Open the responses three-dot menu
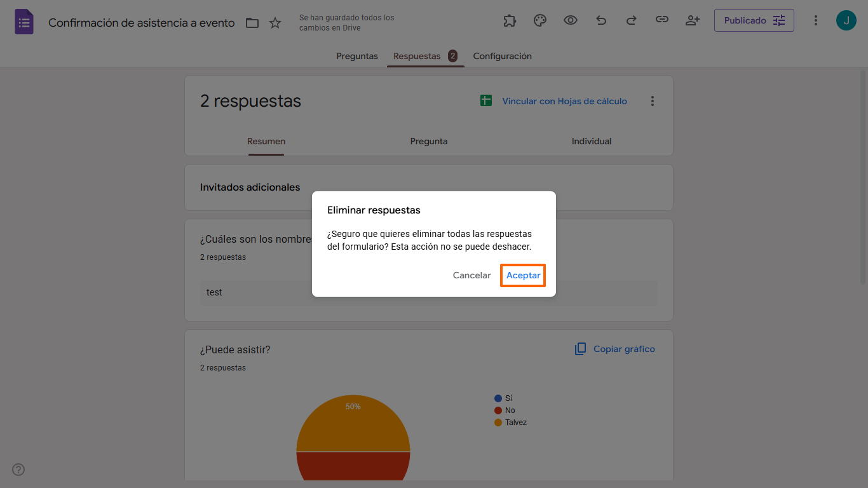Screen dimensions: 868x488 (x=652, y=101)
